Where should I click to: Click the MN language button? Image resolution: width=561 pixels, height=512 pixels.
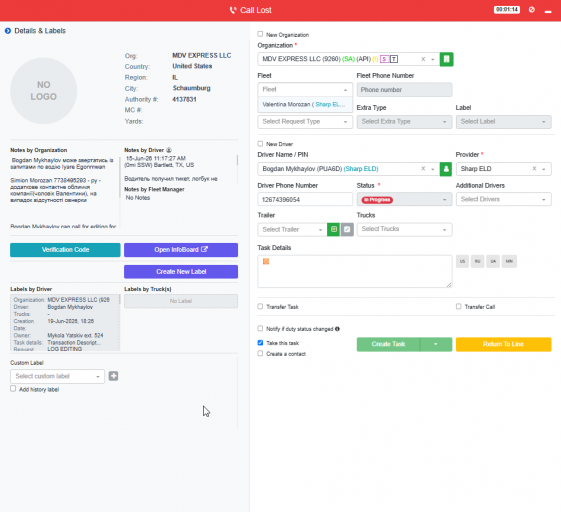(x=509, y=261)
